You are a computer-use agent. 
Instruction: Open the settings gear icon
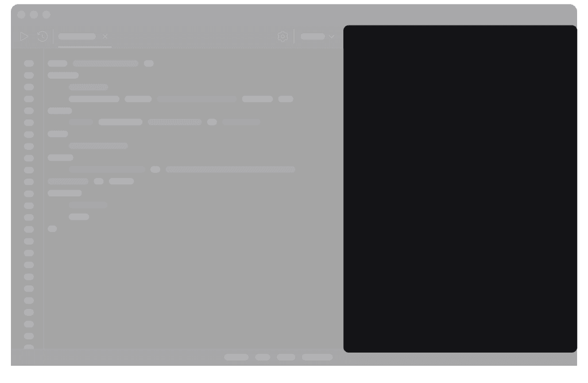click(283, 36)
